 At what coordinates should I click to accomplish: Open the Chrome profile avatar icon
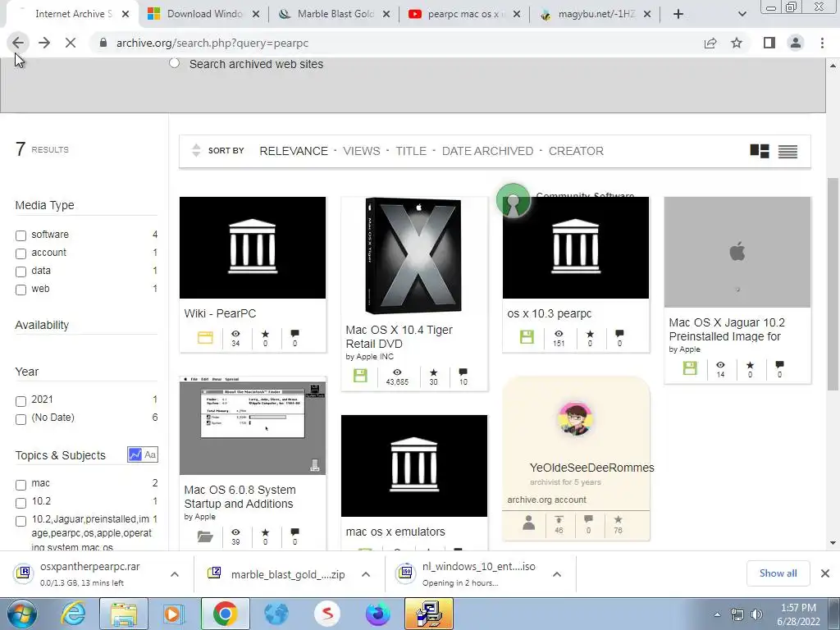pos(796,43)
